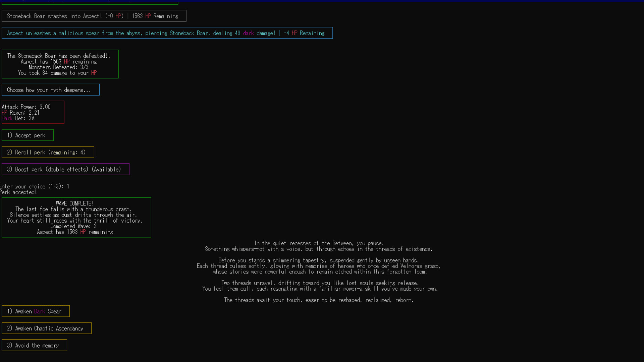
Task: Choose Awaken Chaotic Ascendancy
Action: 46,328
